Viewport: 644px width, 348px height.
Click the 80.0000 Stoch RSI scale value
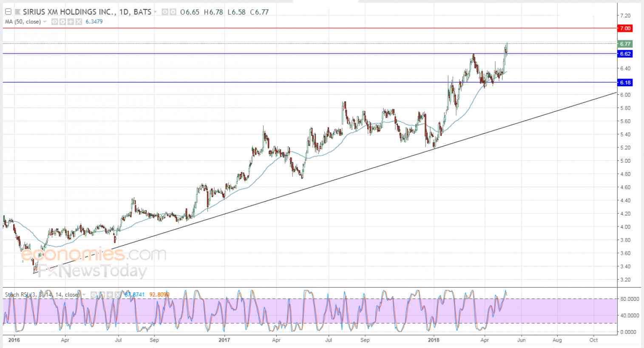(x=630, y=299)
